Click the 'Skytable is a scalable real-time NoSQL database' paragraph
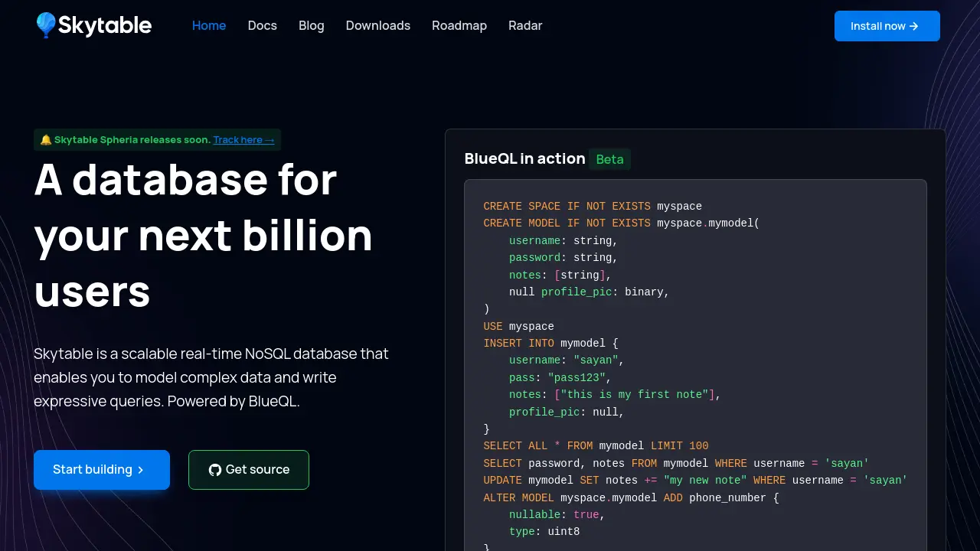 211,377
